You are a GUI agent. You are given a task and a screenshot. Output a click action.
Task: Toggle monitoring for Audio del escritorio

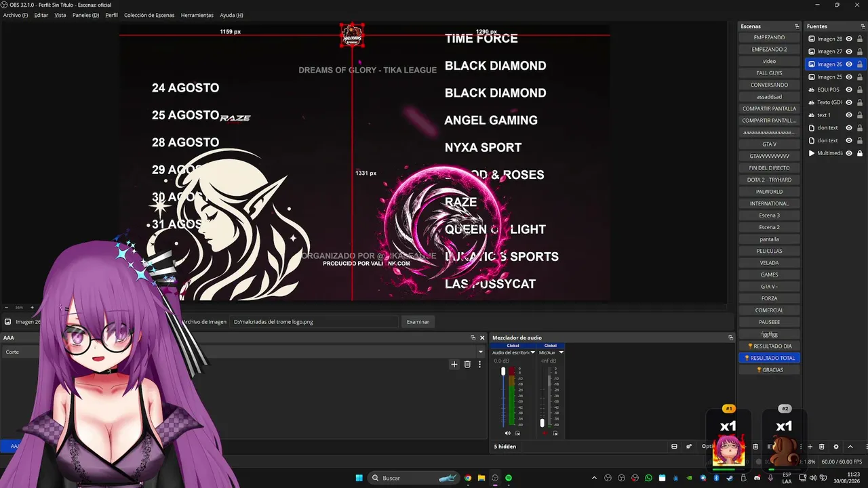pyautogui.click(x=517, y=433)
